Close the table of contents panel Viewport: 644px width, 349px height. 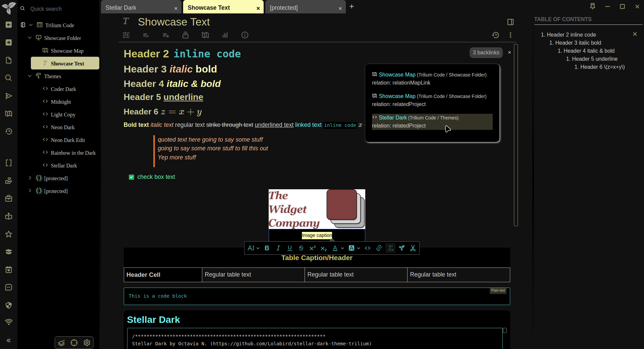635,34
